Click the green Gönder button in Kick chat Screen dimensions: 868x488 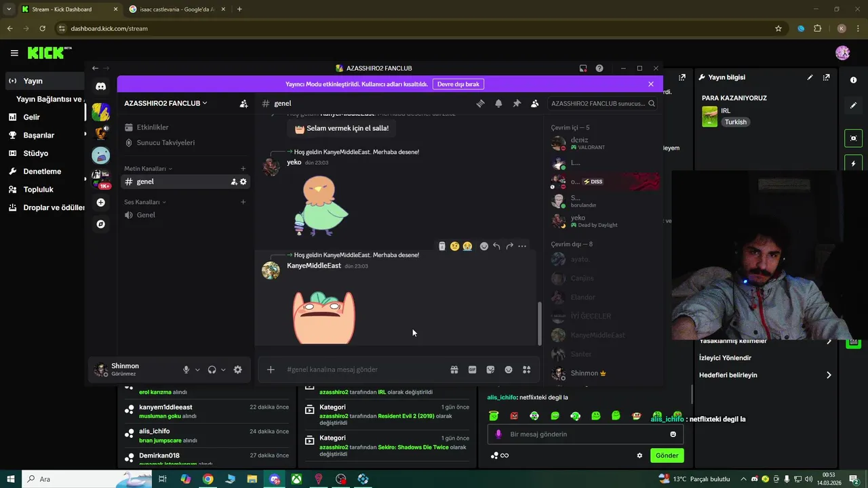coord(667,455)
